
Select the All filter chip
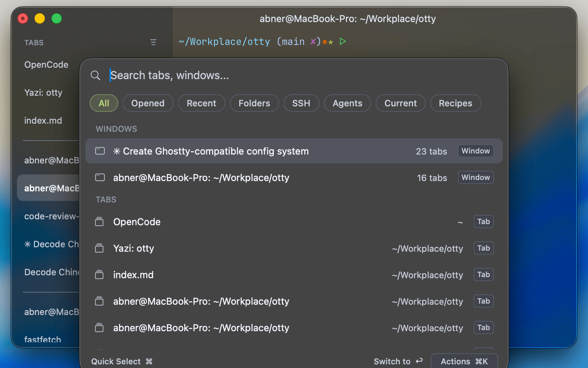point(104,103)
